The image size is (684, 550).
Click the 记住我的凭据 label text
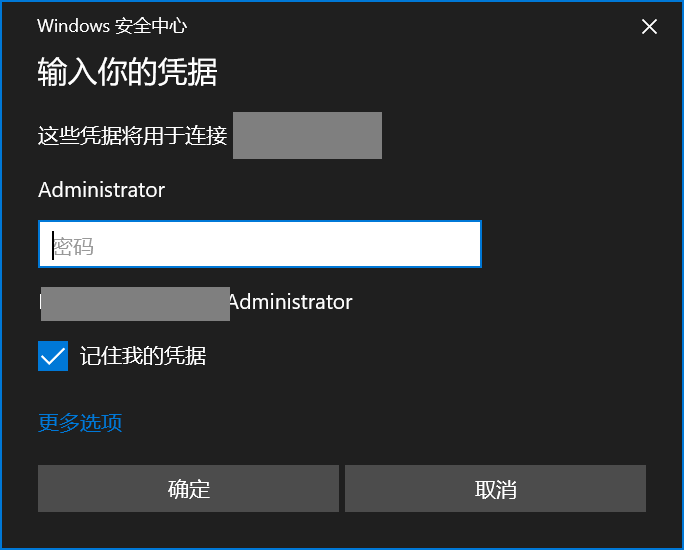click(143, 356)
